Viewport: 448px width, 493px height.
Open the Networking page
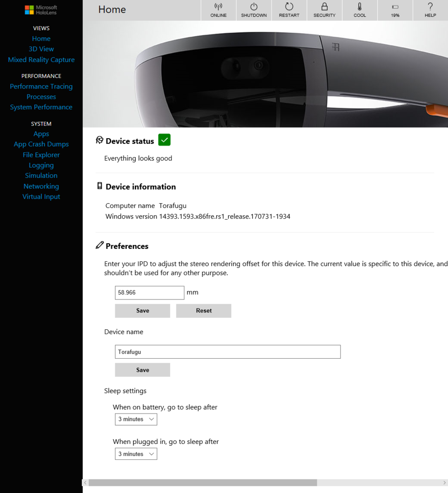(41, 186)
